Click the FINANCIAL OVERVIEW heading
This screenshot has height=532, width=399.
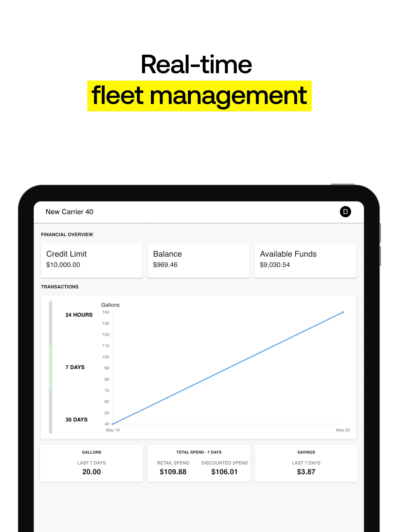click(67, 234)
